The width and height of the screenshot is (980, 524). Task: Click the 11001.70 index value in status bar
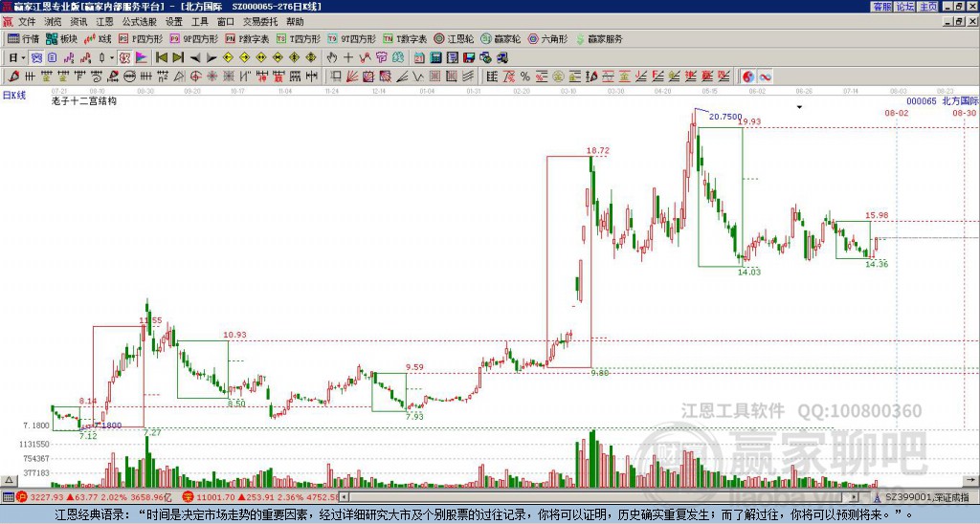215,497
